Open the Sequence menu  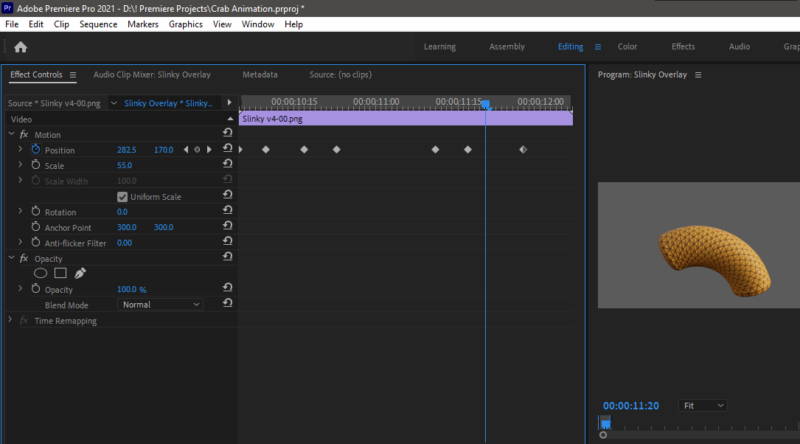click(x=98, y=24)
